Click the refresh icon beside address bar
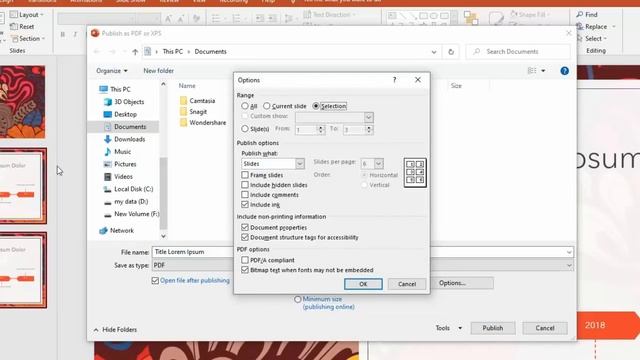The image size is (640, 360). click(451, 52)
